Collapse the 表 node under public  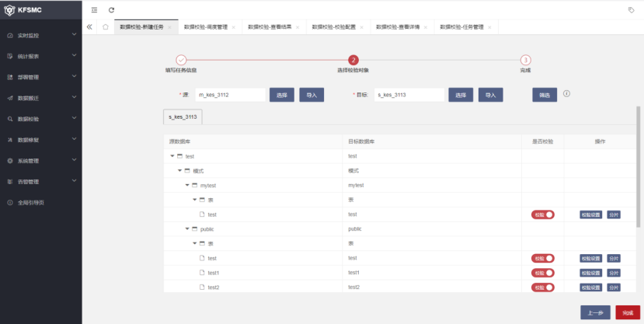point(194,243)
